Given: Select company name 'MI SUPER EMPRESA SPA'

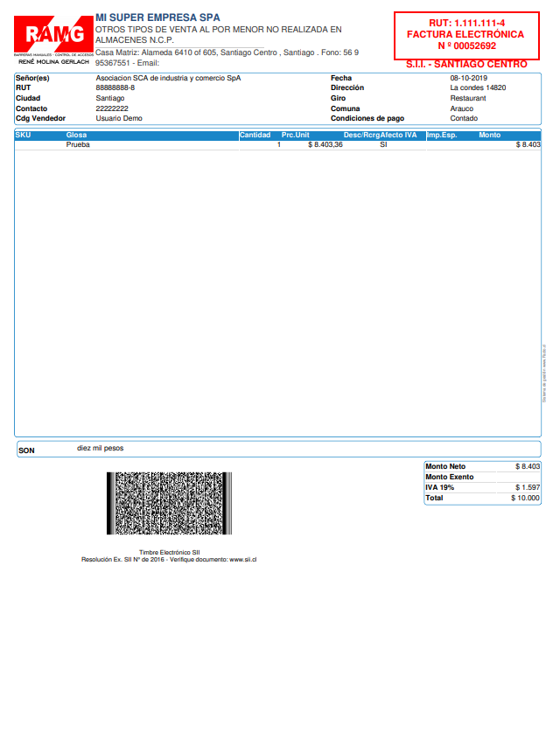Looking at the screenshot, I should click(x=157, y=17).
